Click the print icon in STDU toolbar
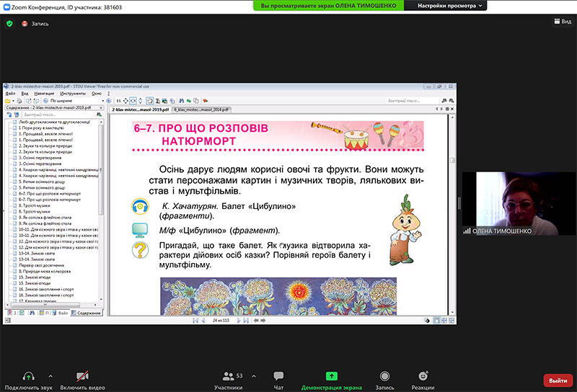 coord(19,101)
